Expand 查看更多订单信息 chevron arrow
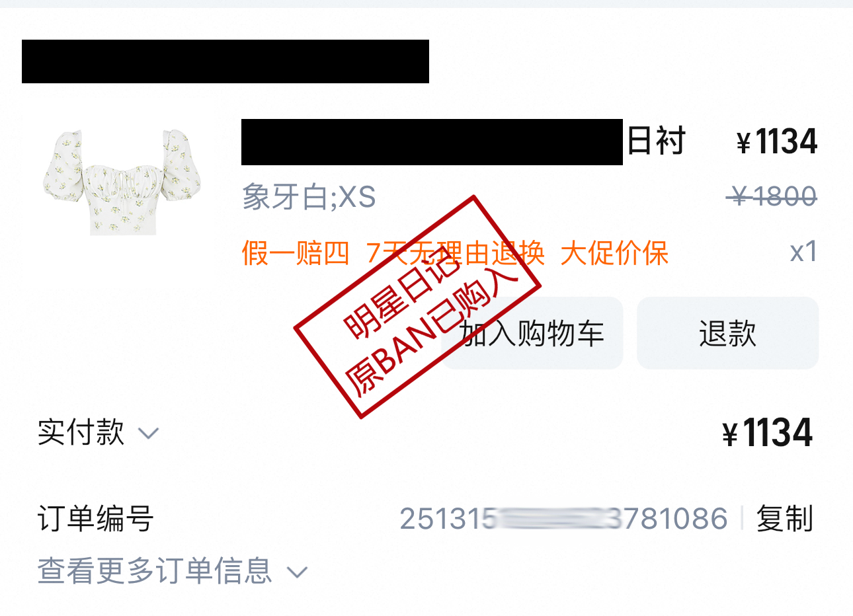The image size is (853, 616). tap(298, 572)
